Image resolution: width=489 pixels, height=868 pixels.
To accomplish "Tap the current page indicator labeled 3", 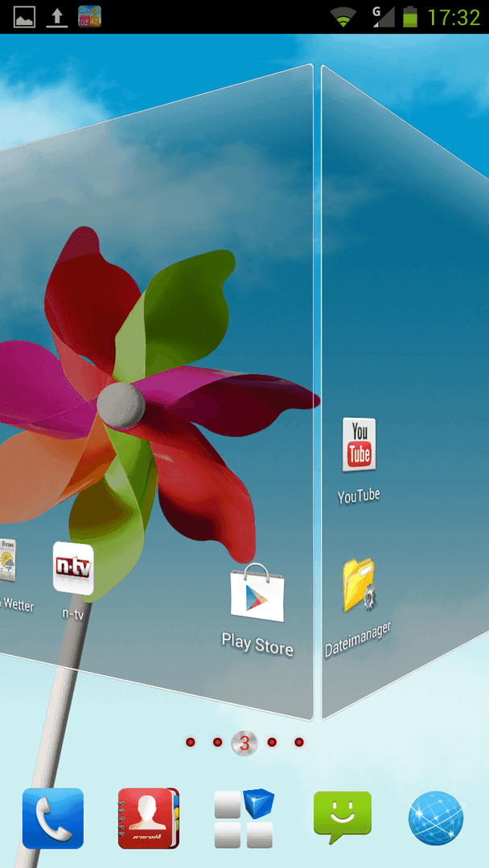I will pyautogui.click(x=244, y=743).
